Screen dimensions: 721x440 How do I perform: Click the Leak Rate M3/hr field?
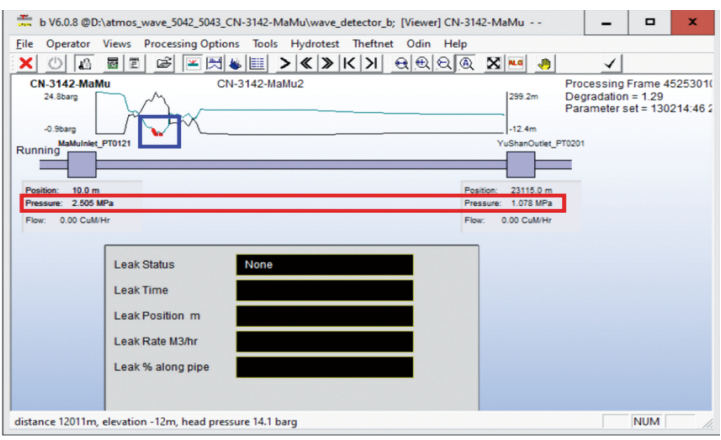(324, 342)
